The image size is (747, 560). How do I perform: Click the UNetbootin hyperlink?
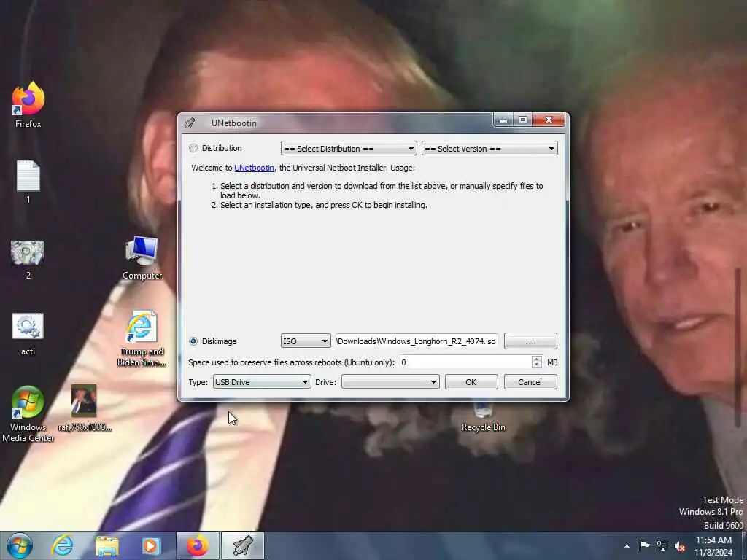(x=254, y=168)
